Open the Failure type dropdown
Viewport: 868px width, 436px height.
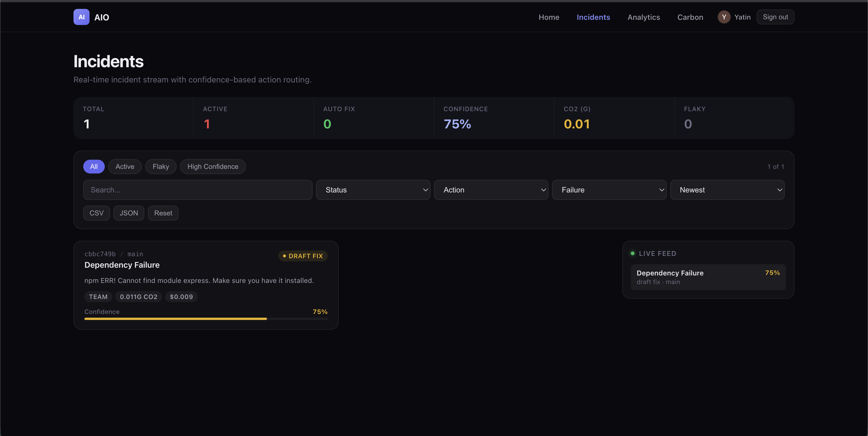pos(609,190)
